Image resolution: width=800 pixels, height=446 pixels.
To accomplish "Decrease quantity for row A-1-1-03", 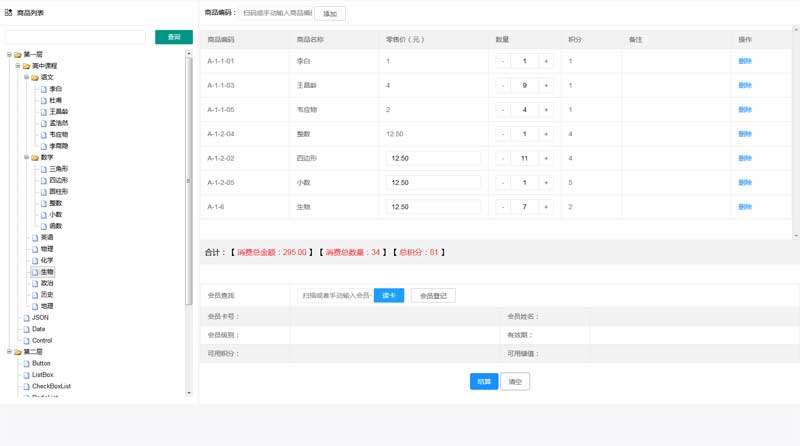I will tap(503, 85).
